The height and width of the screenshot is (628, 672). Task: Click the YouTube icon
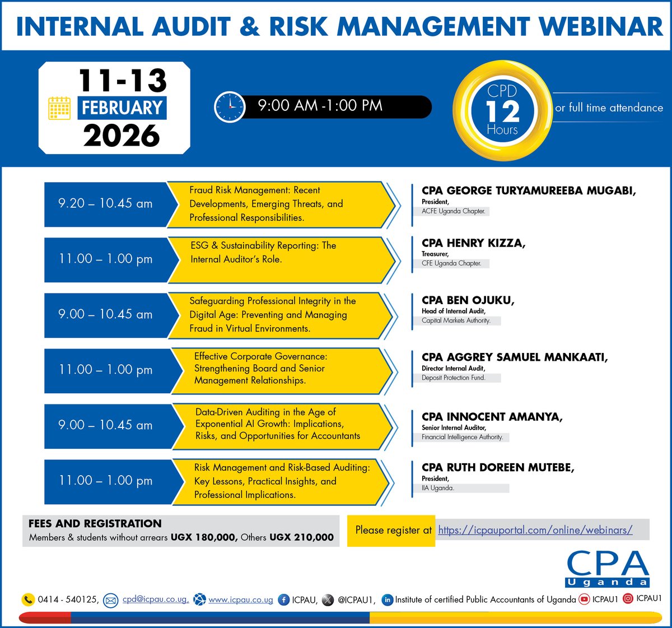[x=584, y=599]
